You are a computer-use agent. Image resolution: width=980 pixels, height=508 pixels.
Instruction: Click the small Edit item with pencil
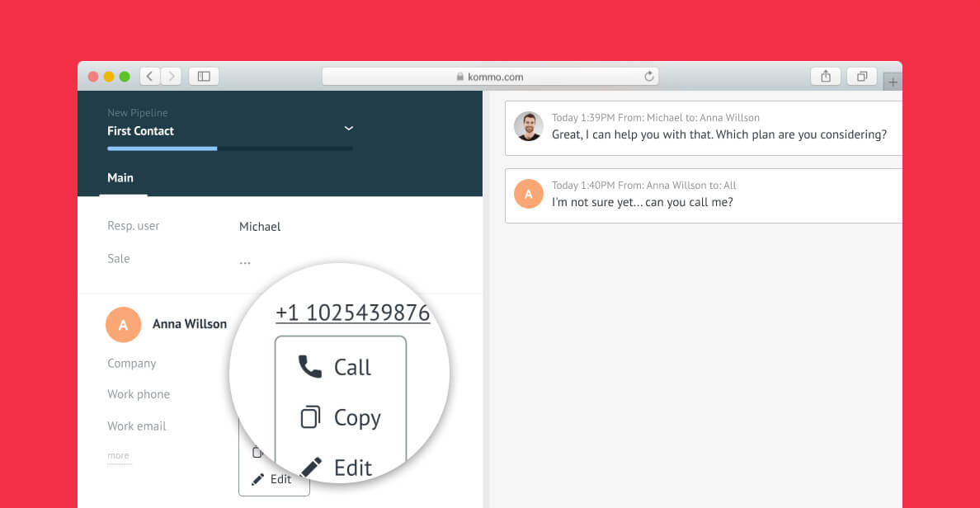(x=273, y=479)
